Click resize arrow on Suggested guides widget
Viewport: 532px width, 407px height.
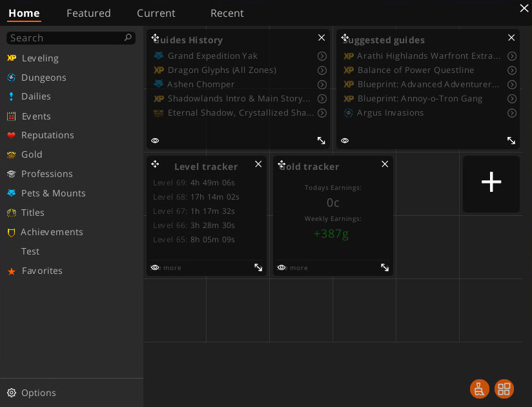click(x=511, y=141)
